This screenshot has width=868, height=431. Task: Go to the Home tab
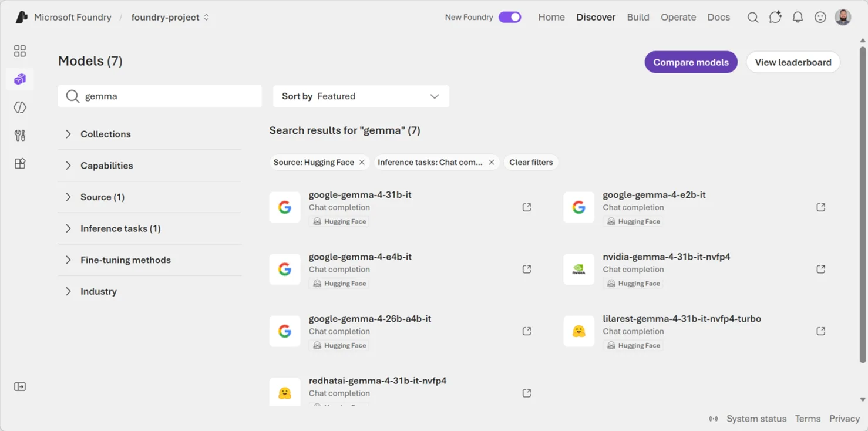pyautogui.click(x=551, y=17)
